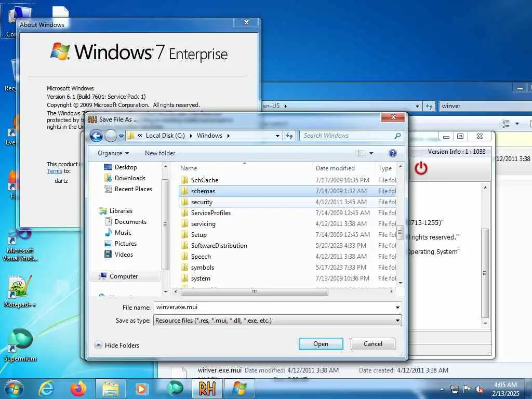Click the vertical scrollbar of file list
Viewport: 532px width, 399px height.
point(401,232)
